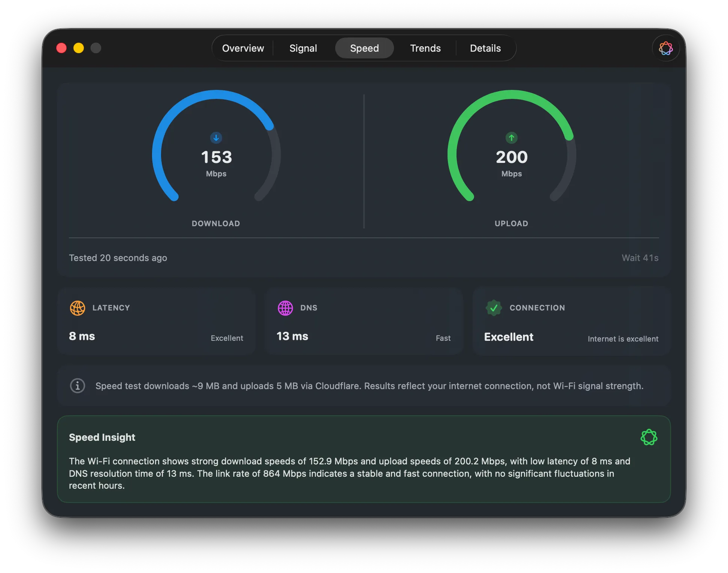
Task: Click the 153 Mbps download reading
Action: 216,158
